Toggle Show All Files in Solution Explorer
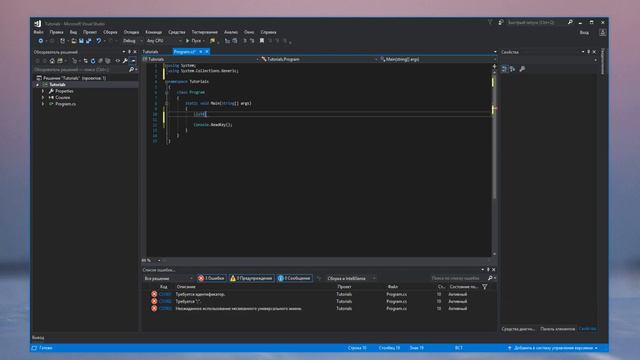This screenshot has width=640, height=360. tap(107, 61)
